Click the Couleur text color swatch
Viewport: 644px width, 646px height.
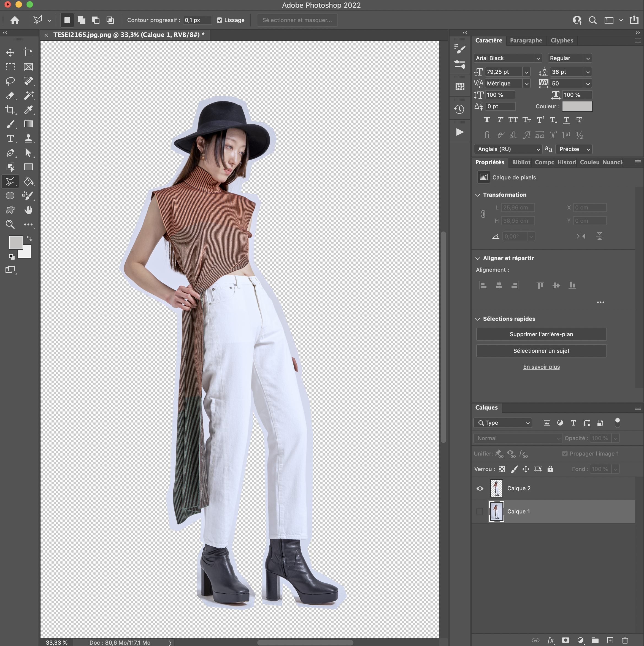[577, 106]
